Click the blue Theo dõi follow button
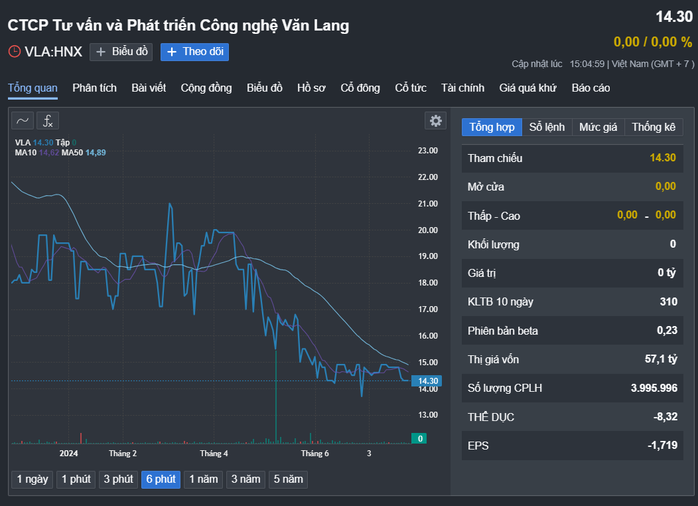This screenshot has width=698, height=506. point(195,52)
